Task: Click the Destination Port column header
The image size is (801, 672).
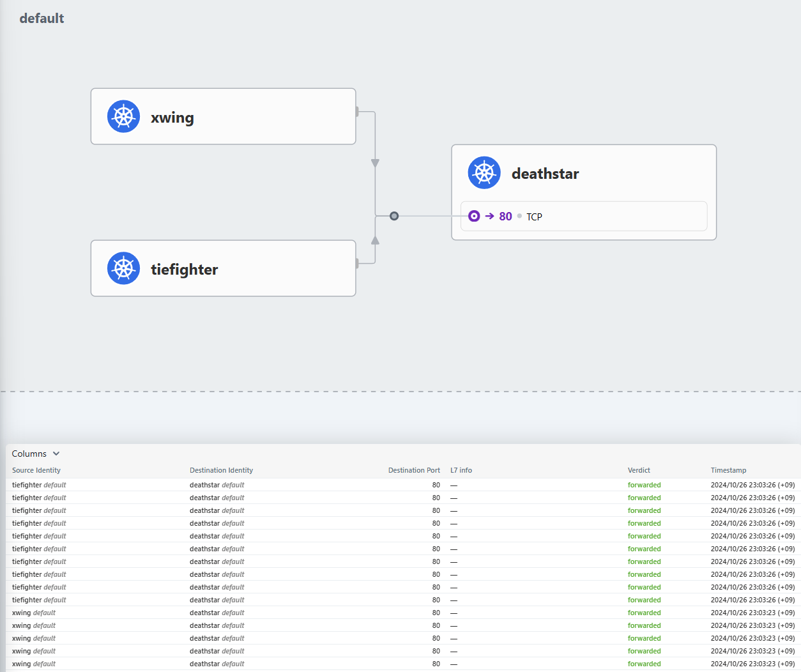Action: 414,470
